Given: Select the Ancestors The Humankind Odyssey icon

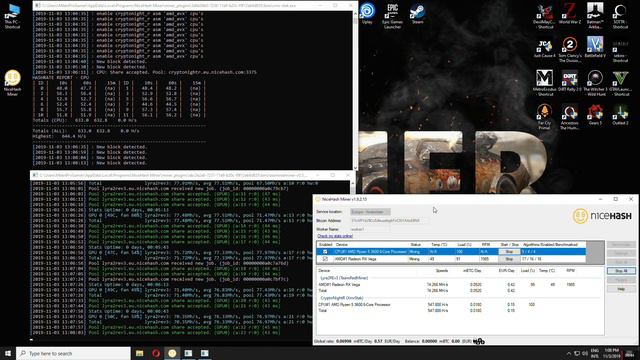Looking at the screenshot, I should tap(570, 117).
